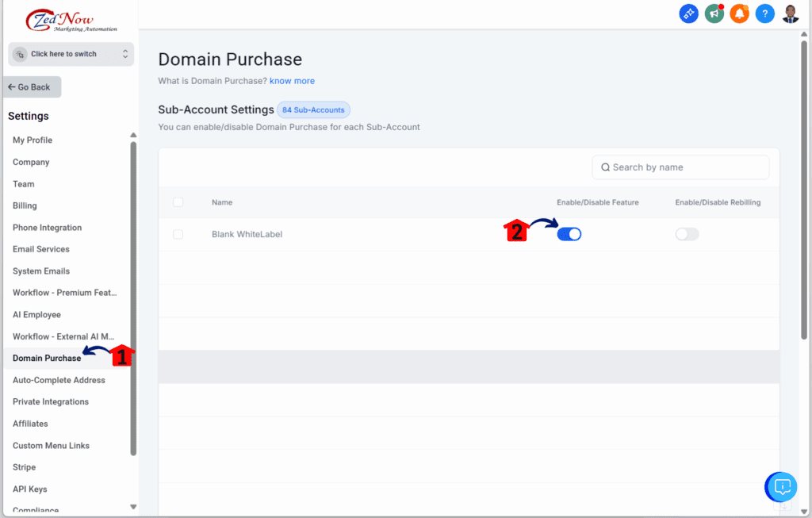The width and height of the screenshot is (812, 518).
Task: Click the blue help question mark icon
Action: [765, 14]
